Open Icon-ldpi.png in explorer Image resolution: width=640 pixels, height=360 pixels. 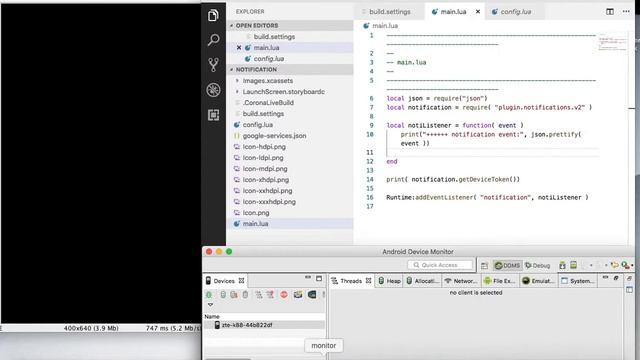click(x=291, y=158)
